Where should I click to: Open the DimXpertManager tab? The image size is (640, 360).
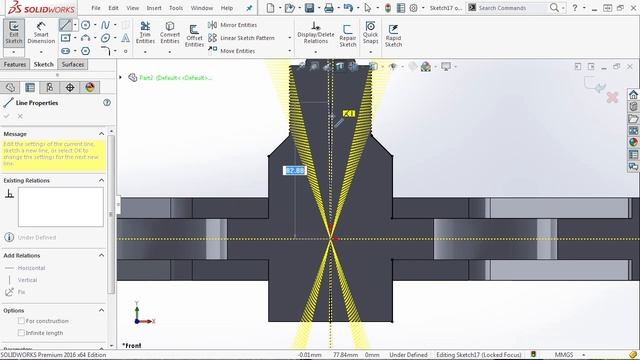point(70,87)
